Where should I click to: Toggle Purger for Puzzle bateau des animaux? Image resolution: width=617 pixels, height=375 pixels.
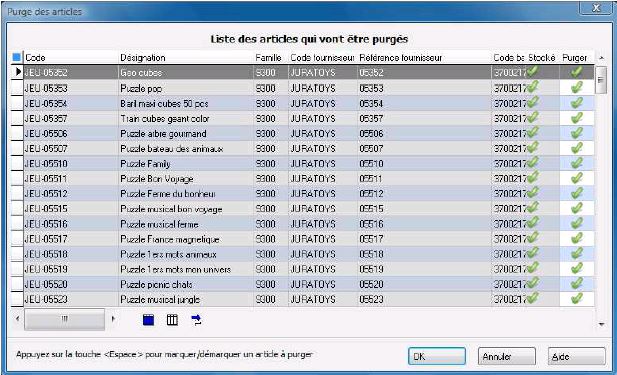[576, 148]
